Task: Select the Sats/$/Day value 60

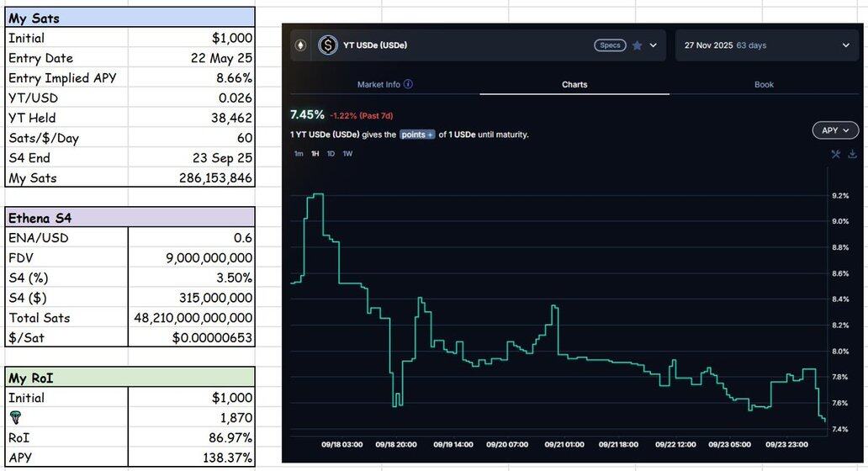Action: 192,138
